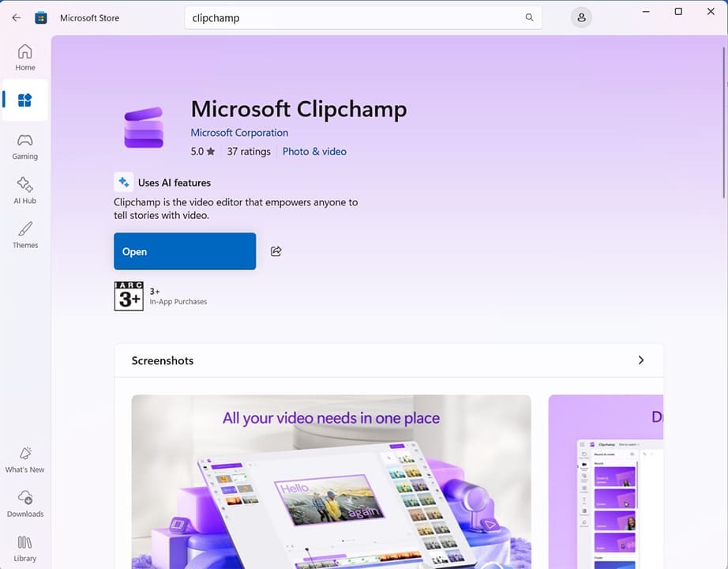Visit the Microsoft Corporation publisher page
This screenshot has height=569, width=728.
pyautogui.click(x=239, y=132)
